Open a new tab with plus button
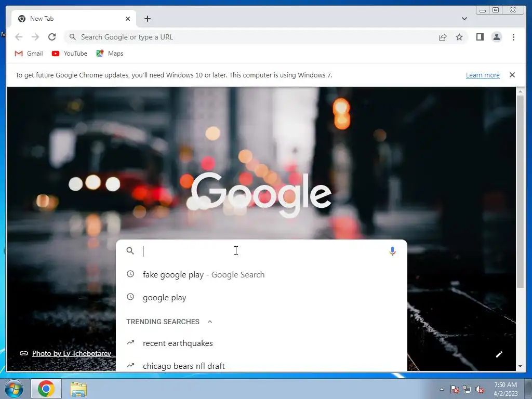The width and height of the screenshot is (532, 399). (x=147, y=19)
